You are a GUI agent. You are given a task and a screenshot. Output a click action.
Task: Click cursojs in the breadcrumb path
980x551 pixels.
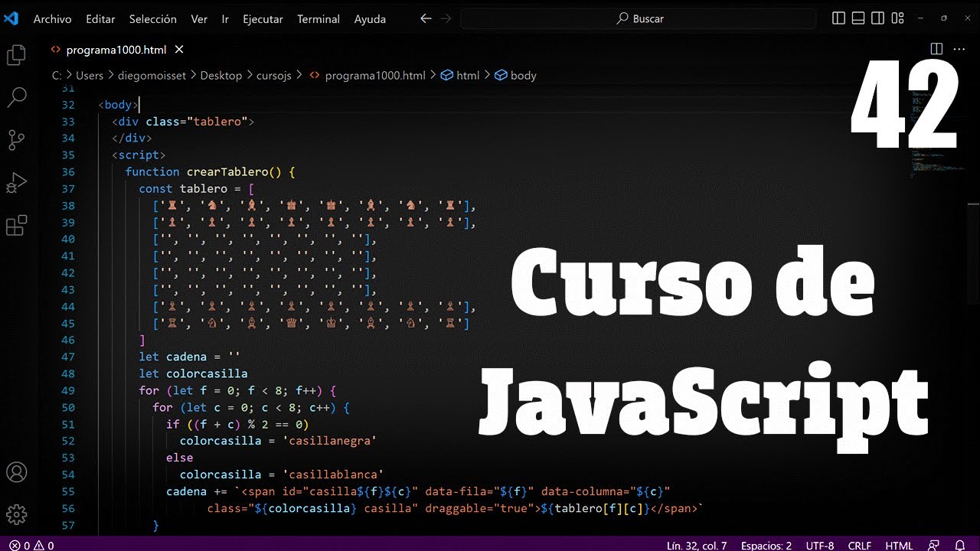pos(273,75)
